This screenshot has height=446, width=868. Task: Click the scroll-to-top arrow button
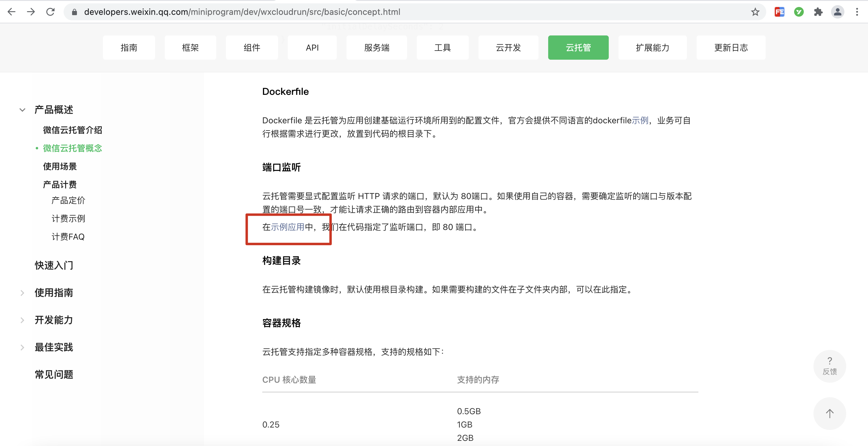pos(829,413)
